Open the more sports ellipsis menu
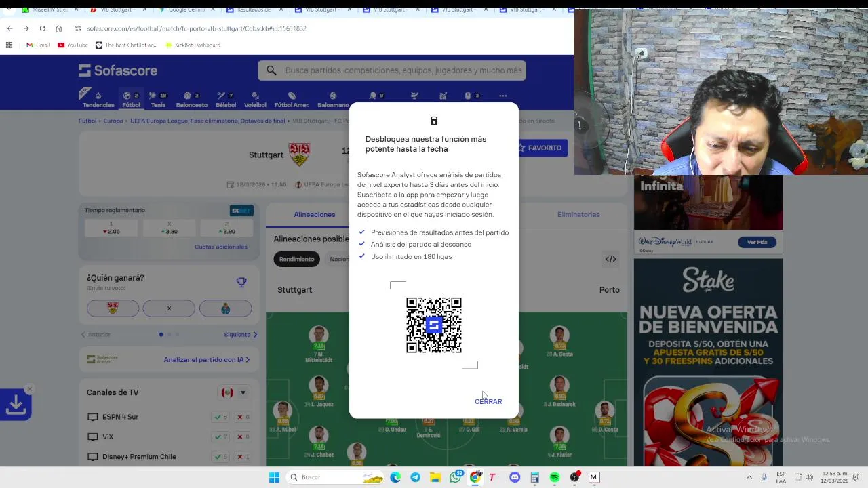The width and height of the screenshot is (868, 488). coord(502,96)
